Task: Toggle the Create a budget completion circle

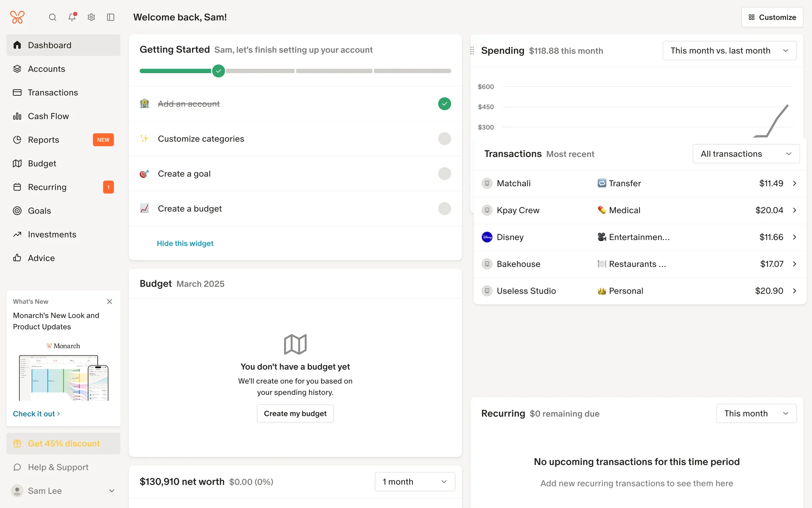Action: pos(444,209)
